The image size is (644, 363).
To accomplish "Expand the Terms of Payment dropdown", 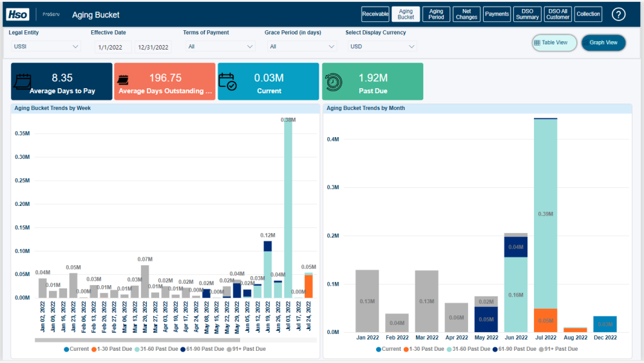I will [220, 46].
